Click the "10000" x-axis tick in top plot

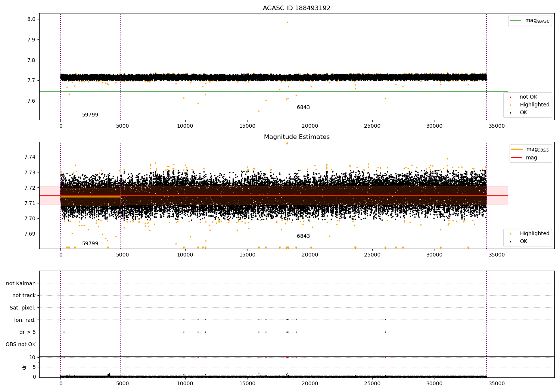(185, 126)
